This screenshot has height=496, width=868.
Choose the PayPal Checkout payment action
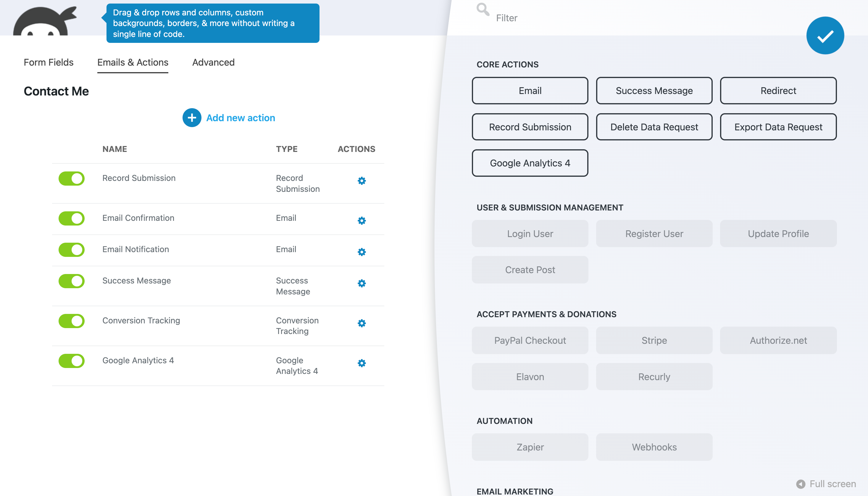(x=530, y=340)
